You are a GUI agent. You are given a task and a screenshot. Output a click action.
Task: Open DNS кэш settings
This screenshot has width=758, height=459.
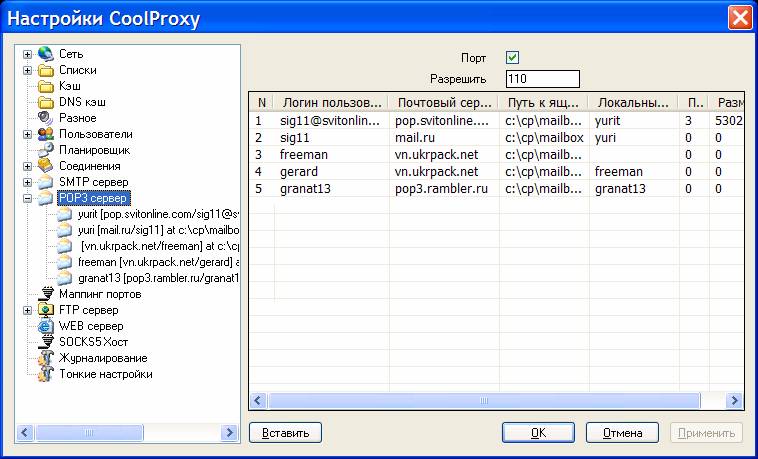tap(82, 102)
